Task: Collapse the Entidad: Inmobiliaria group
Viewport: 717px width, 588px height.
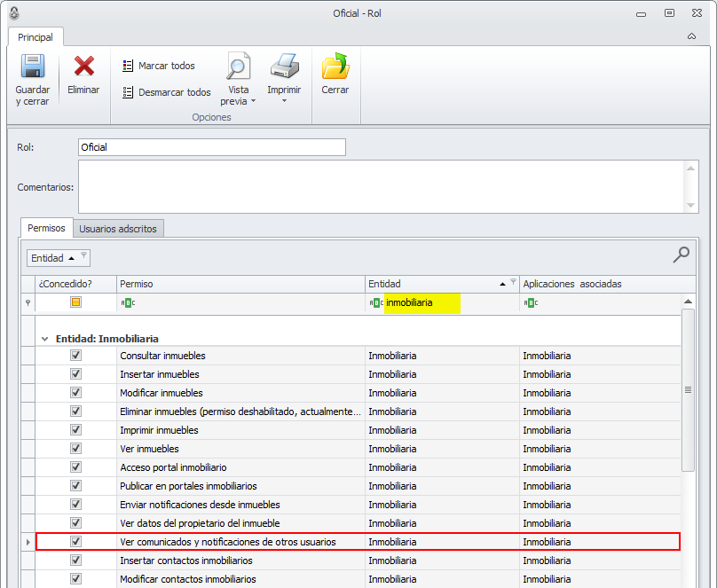Action: click(x=44, y=339)
